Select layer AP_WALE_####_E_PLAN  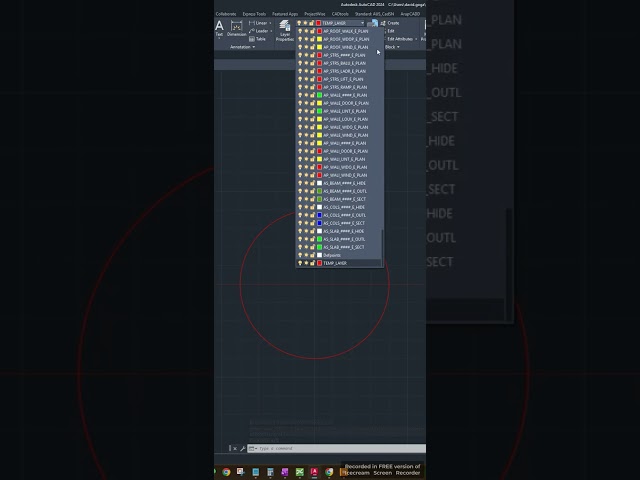coord(345,95)
